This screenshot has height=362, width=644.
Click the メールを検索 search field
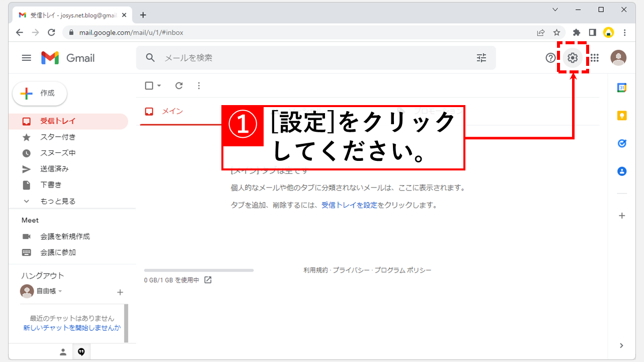317,58
